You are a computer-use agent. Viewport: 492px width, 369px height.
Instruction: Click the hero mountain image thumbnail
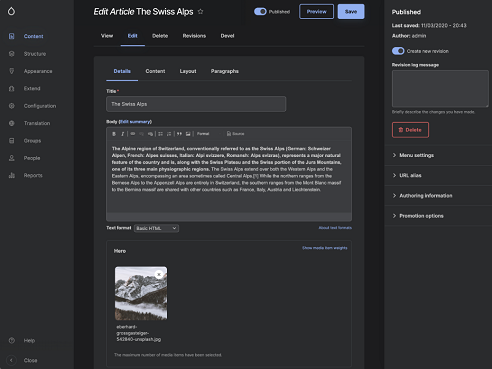coord(141,293)
